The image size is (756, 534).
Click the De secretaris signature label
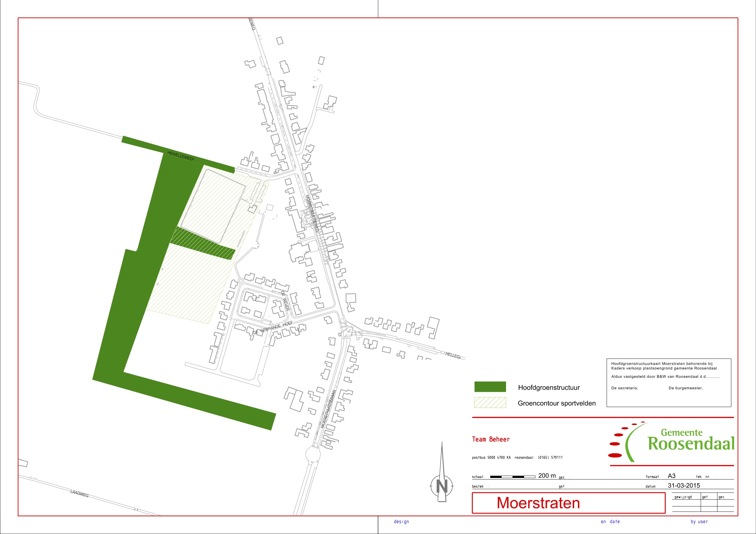coord(624,388)
